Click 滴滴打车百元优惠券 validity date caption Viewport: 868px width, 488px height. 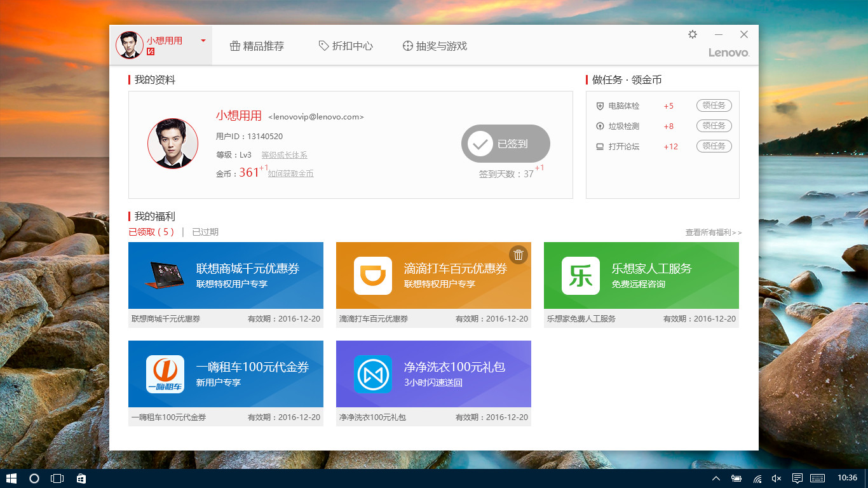(x=492, y=319)
